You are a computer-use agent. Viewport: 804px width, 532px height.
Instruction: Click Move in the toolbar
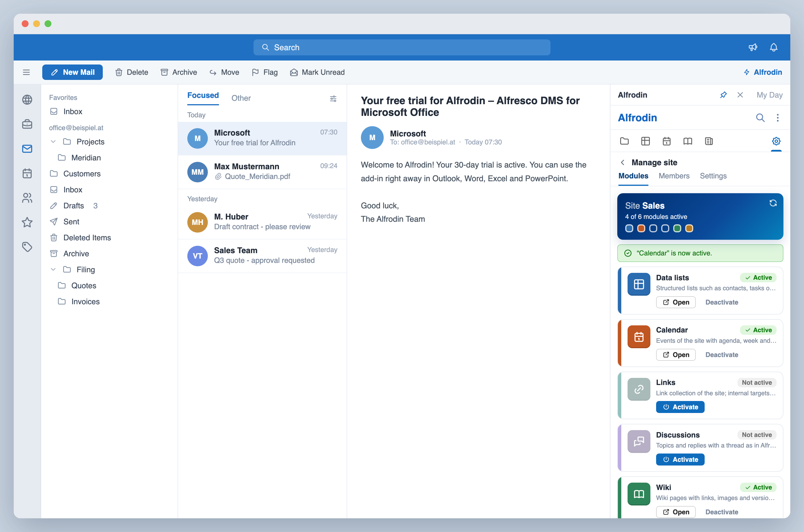[x=224, y=72]
